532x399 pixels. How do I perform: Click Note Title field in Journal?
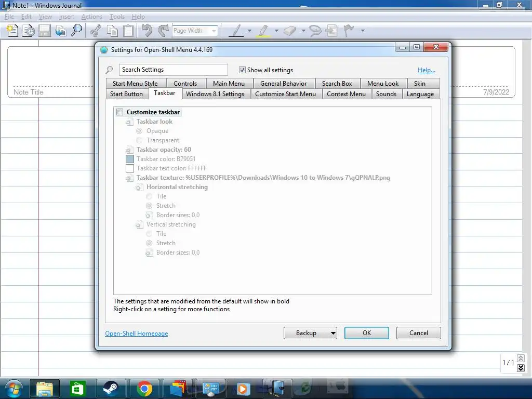(x=29, y=92)
